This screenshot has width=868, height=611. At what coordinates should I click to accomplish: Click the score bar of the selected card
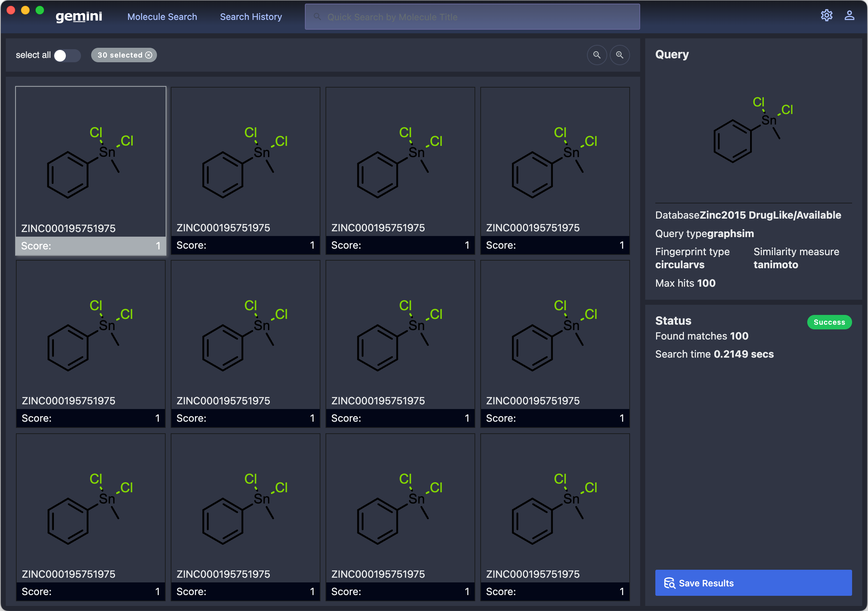[91, 245]
